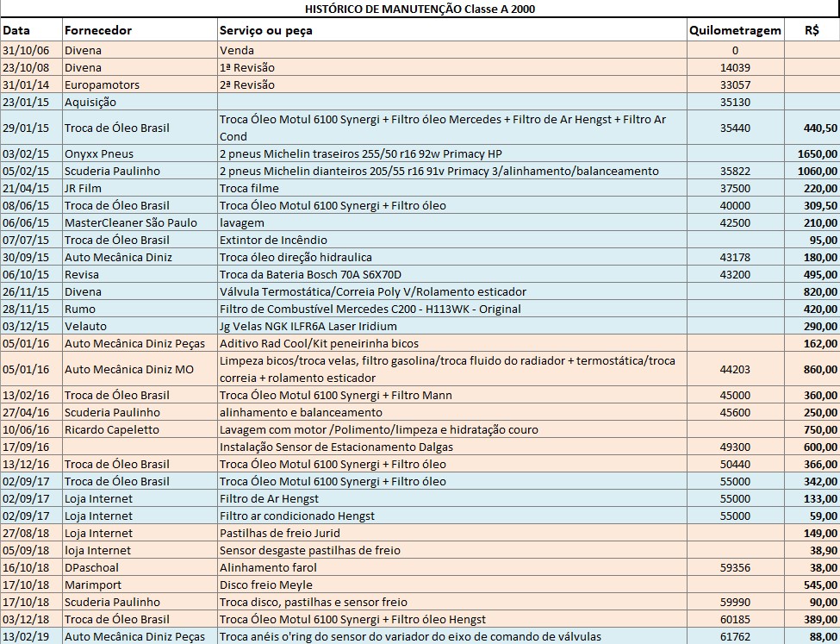Select the 'Aquisição' cell
Viewport: 840px width, 644px height.
140,102
